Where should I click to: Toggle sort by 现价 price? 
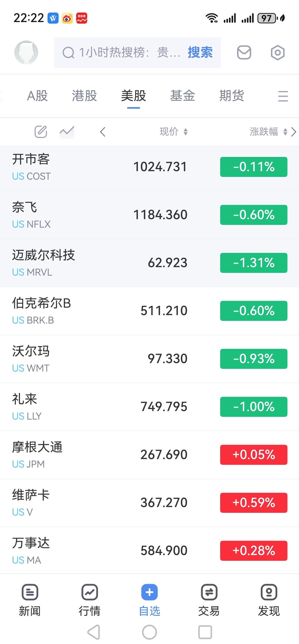[x=174, y=131]
